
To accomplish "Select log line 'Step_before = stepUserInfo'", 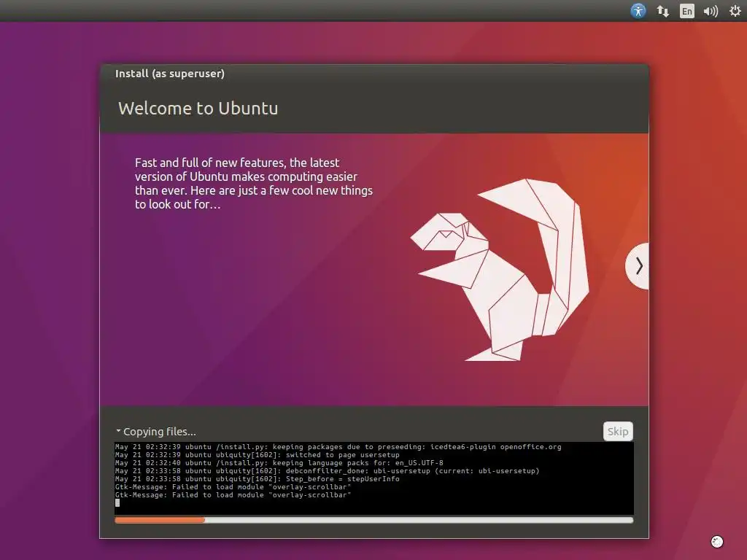I will 258,479.
